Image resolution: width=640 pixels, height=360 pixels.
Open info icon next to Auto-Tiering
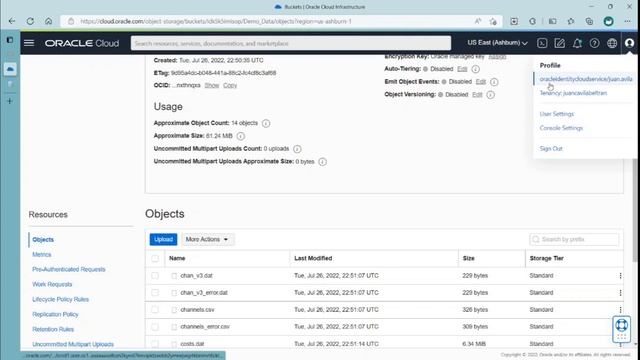(x=476, y=69)
